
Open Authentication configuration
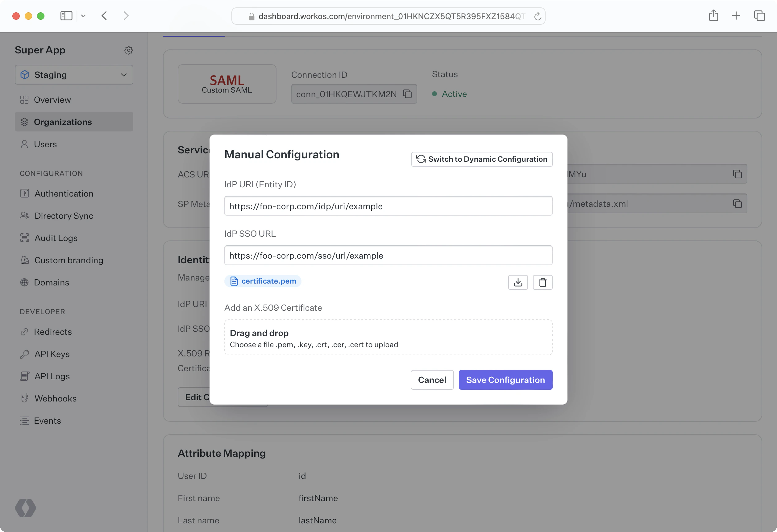74,193
